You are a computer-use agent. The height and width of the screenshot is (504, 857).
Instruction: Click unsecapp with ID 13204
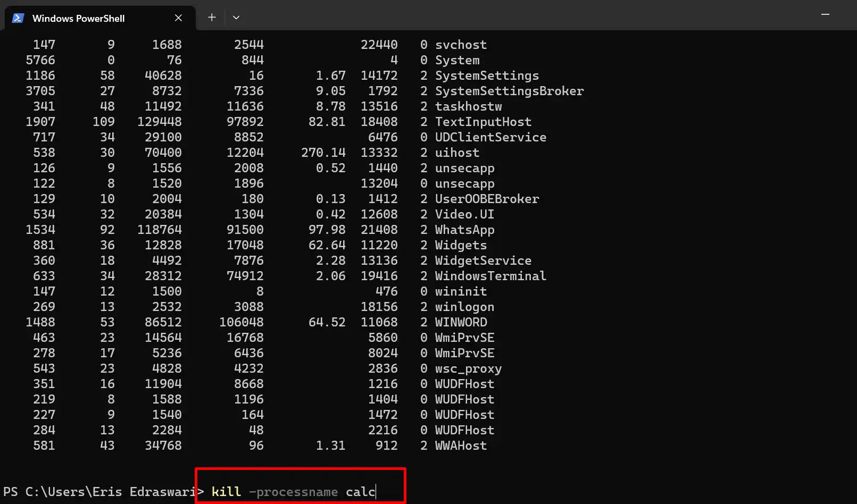[464, 183]
